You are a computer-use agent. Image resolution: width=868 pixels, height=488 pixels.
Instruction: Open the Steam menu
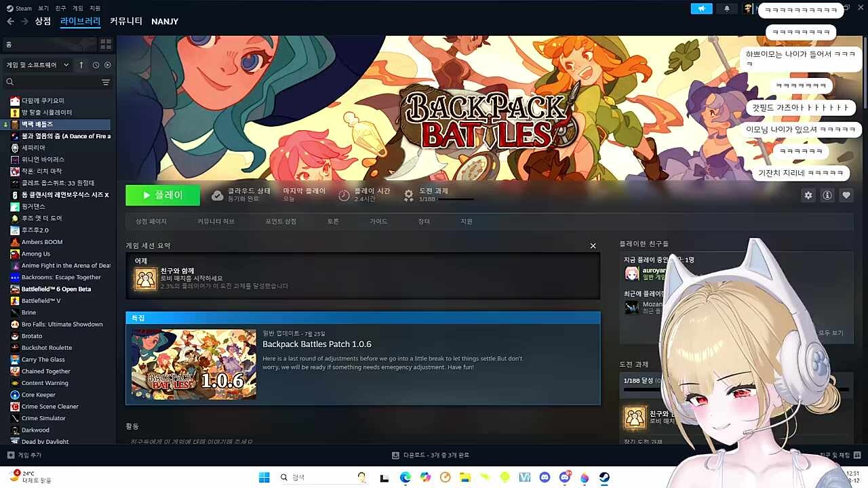[x=20, y=8]
